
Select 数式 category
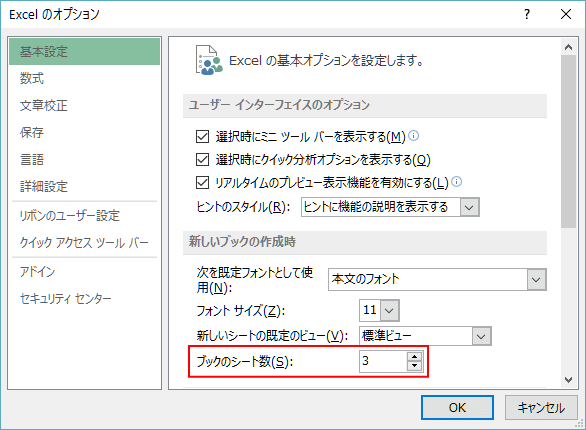(x=84, y=78)
